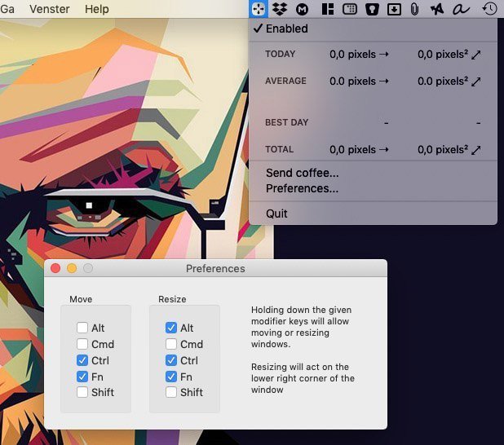This screenshot has width=504, height=445.
Task: Click the TODAY stats row label
Action: (x=281, y=54)
